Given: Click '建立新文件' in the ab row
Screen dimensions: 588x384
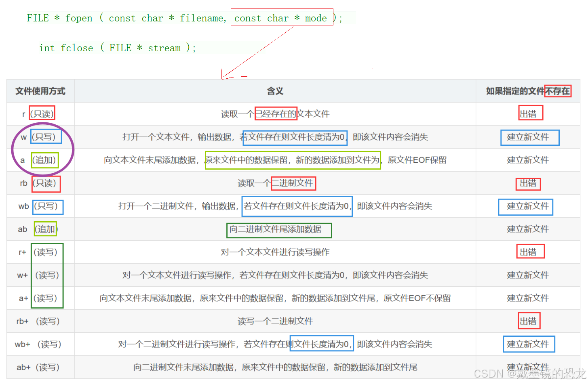Looking at the screenshot, I should (x=528, y=229).
